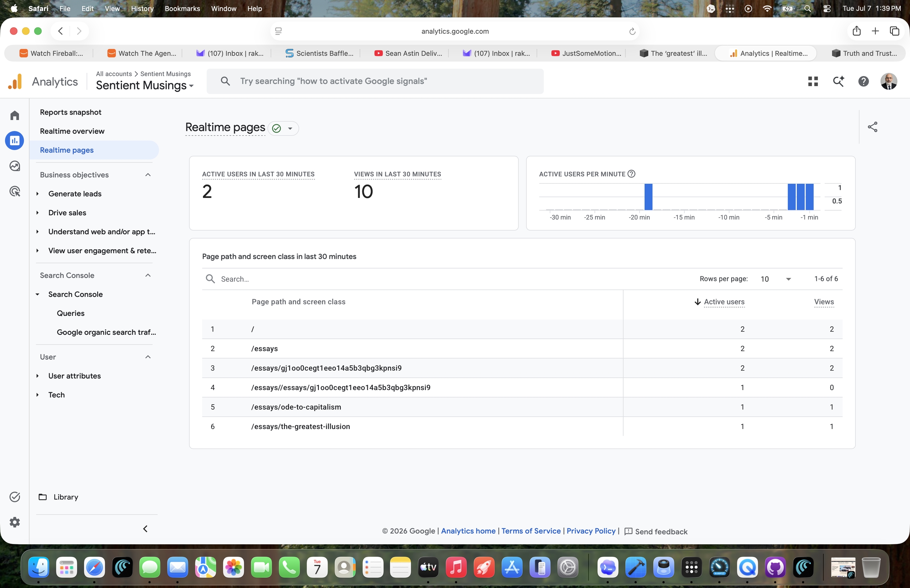Switch to the Scientists Baffle tab
The height and width of the screenshot is (588, 910).
tap(320, 53)
